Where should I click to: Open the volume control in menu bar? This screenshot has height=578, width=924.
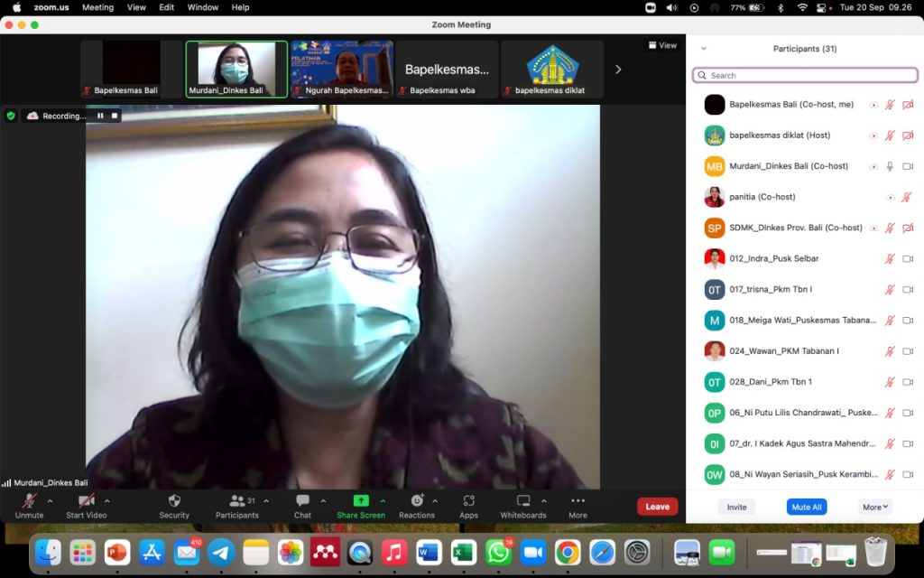click(x=671, y=7)
